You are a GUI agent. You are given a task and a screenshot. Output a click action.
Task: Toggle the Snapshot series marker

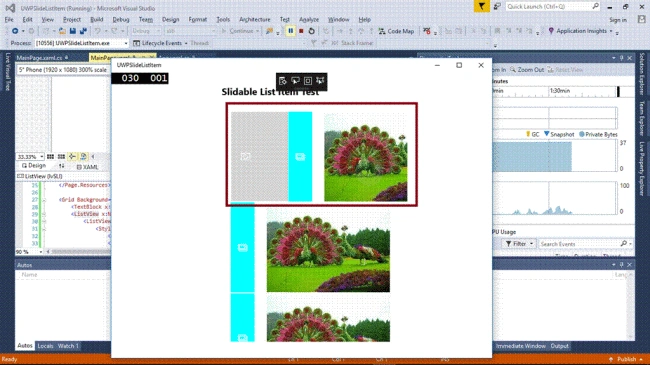tap(546, 134)
